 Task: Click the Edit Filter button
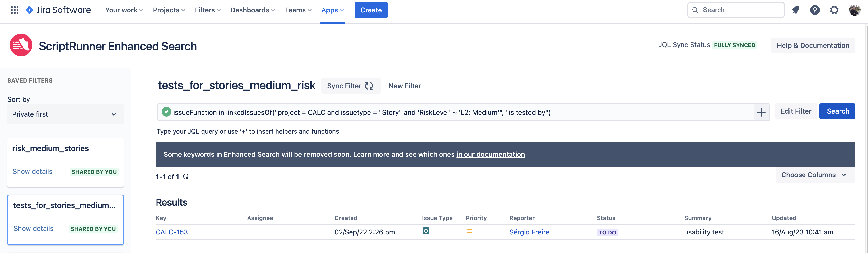tap(796, 111)
